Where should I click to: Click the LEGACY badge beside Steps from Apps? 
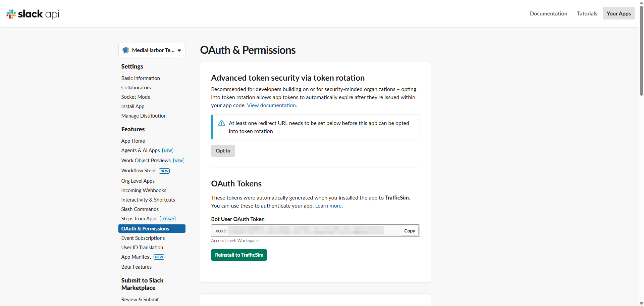168,219
